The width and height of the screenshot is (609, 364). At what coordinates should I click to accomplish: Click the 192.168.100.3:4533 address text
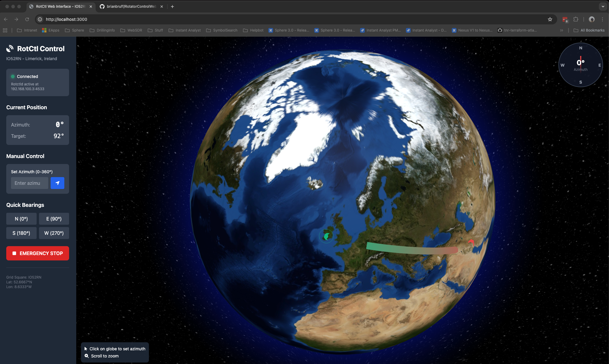pyautogui.click(x=28, y=89)
